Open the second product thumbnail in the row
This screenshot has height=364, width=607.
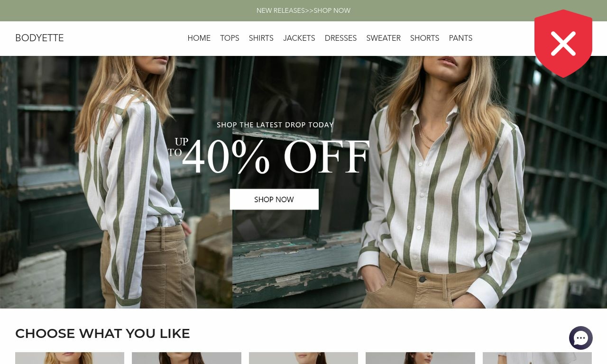[186, 358]
